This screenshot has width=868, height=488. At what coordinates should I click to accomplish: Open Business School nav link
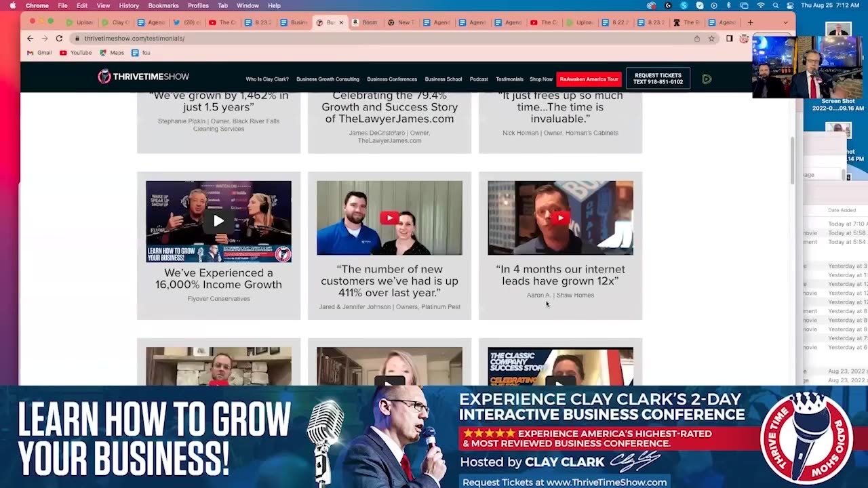[443, 79]
